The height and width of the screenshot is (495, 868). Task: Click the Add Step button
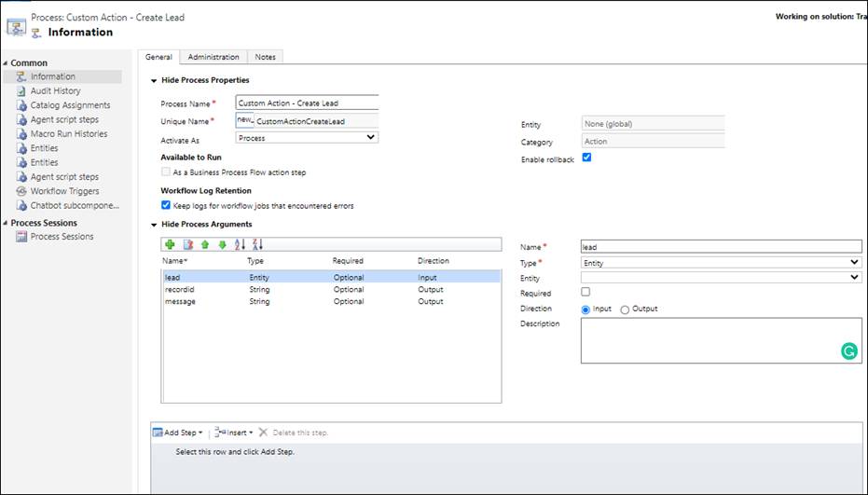pyautogui.click(x=178, y=433)
